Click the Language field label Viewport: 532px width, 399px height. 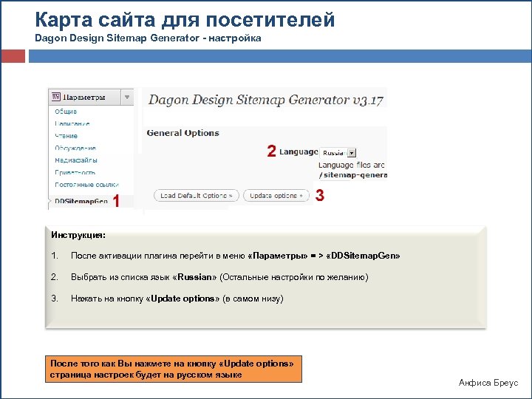click(299, 151)
